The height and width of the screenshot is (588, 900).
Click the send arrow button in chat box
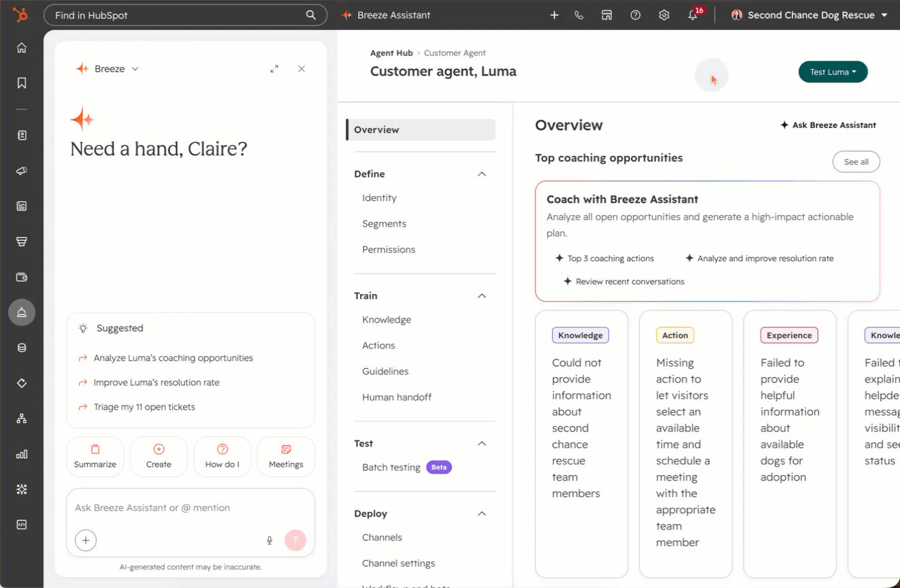(295, 540)
